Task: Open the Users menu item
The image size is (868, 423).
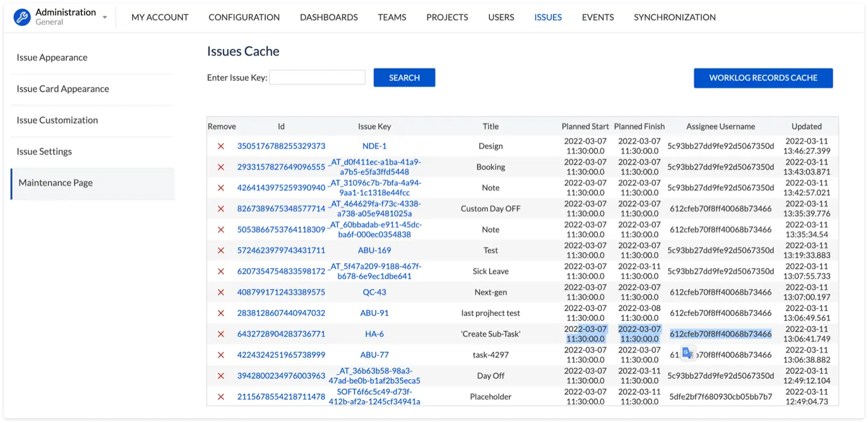Action: 501,17
